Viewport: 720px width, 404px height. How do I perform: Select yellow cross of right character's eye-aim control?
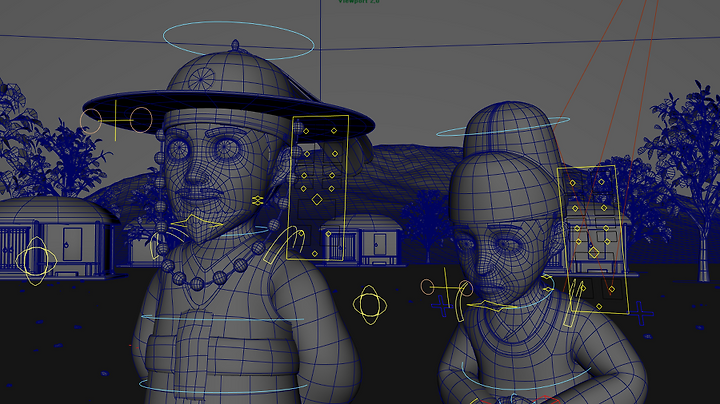click(x=446, y=288)
